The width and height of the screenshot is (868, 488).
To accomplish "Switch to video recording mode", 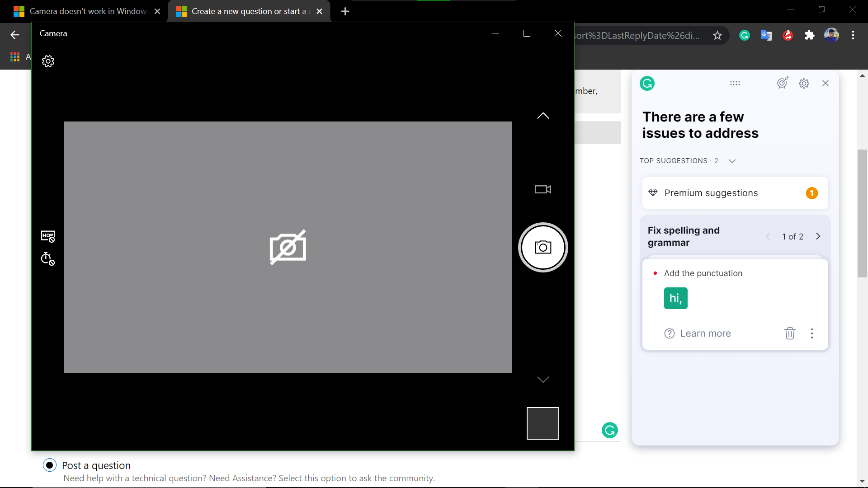I will click(542, 189).
